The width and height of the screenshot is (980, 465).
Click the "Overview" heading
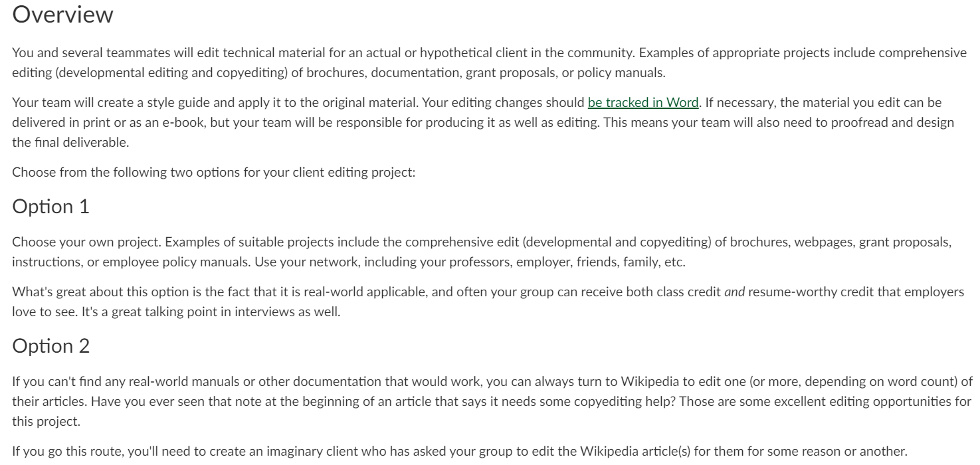tap(63, 15)
